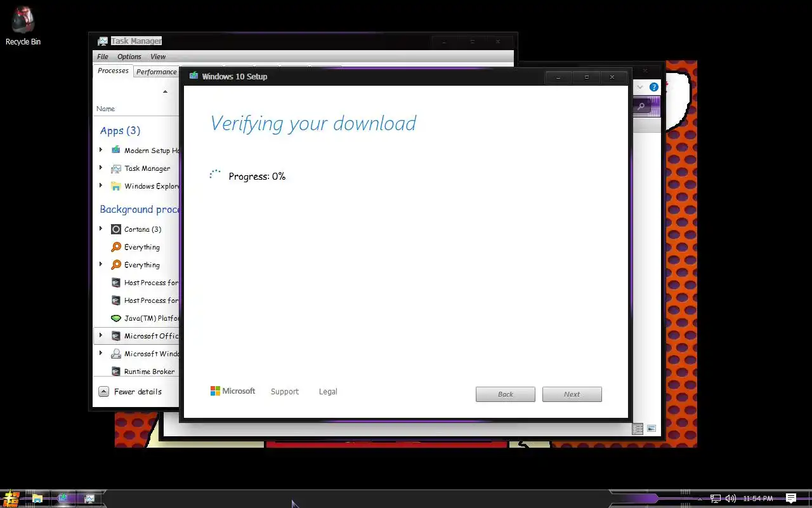This screenshot has width=812, height=508.
Task: Click the 'Verifying your download' heading
Action: [x=313, y=123]
